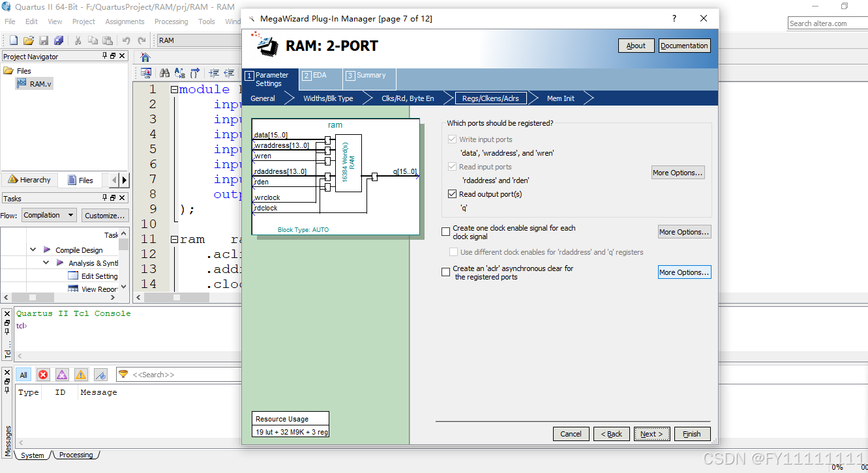Toggle critical warning purple triangle filter
The height and width of the screenshot is (473, 868).
point(62,375)
